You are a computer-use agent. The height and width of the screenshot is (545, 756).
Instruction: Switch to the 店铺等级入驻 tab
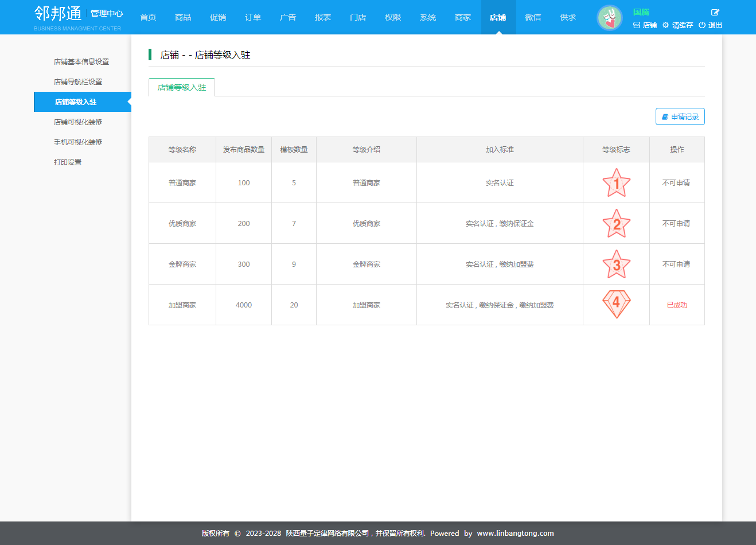(x=182, y=87)
